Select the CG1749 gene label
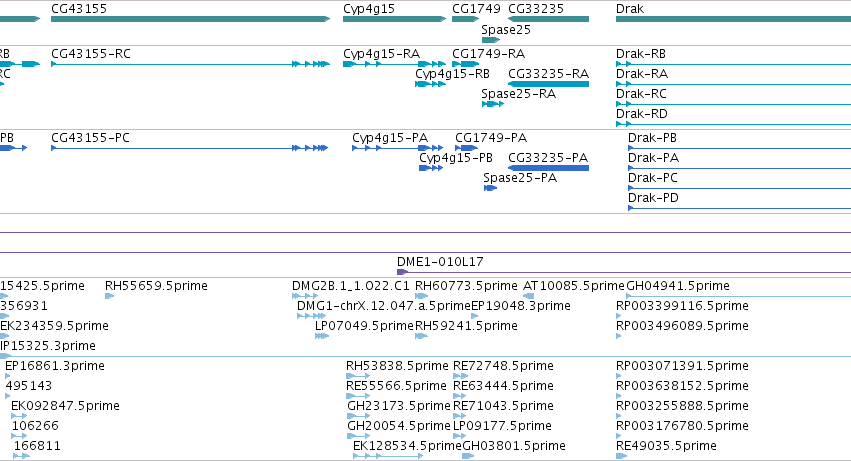851x461 pixels. pyautogui.click(x=476, y=9)
